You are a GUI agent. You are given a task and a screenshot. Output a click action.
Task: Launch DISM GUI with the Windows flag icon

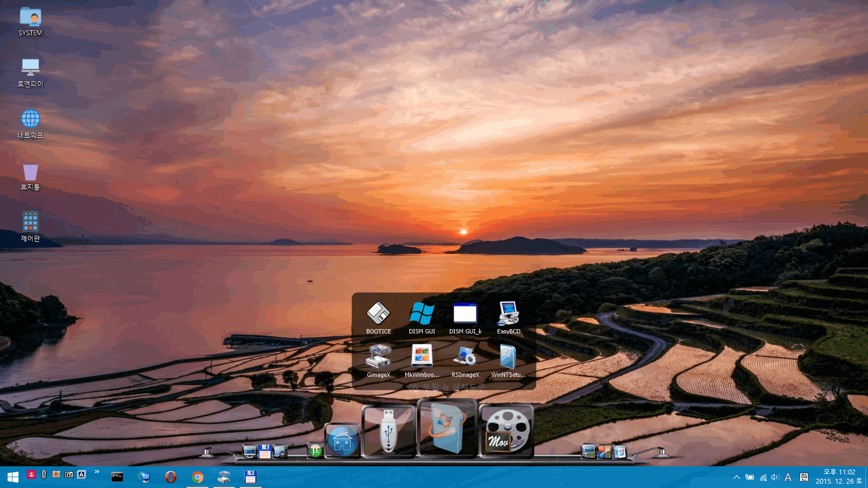[422, 318]
